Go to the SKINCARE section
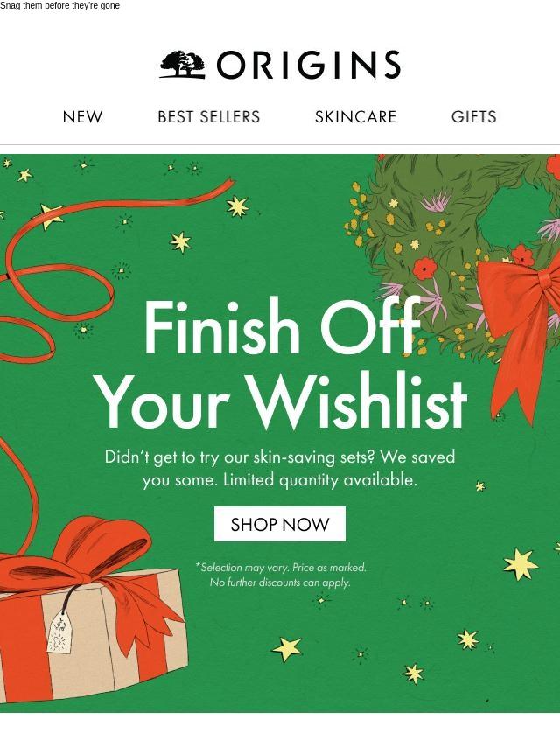This screenshot has width=560, height=747. 355,116
